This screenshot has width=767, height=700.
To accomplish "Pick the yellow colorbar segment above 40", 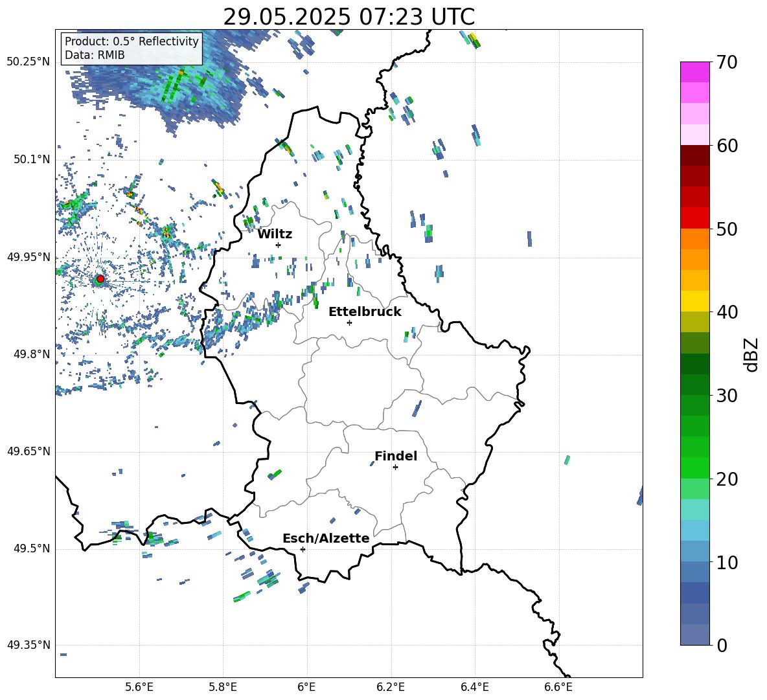I will tap(695, 302).
